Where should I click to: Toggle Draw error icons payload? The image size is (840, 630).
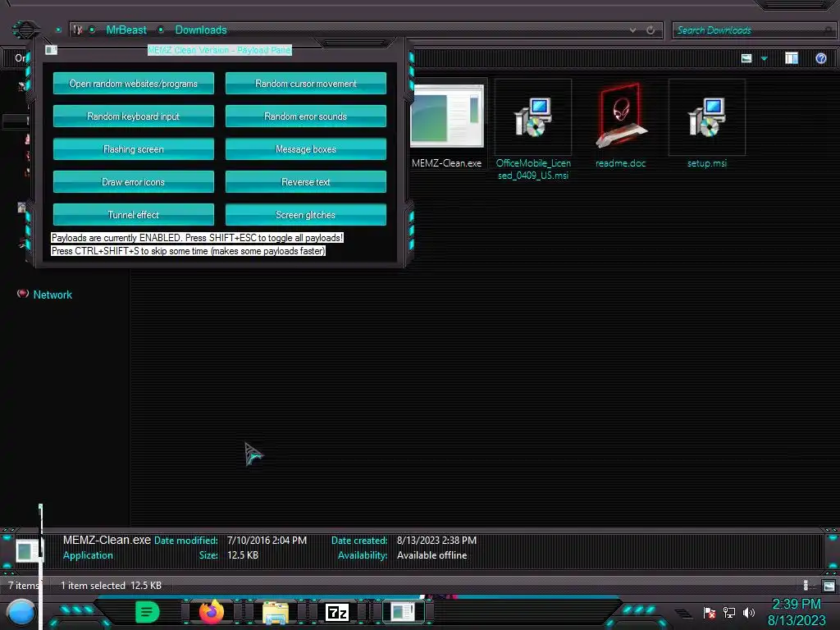point(134,182)
